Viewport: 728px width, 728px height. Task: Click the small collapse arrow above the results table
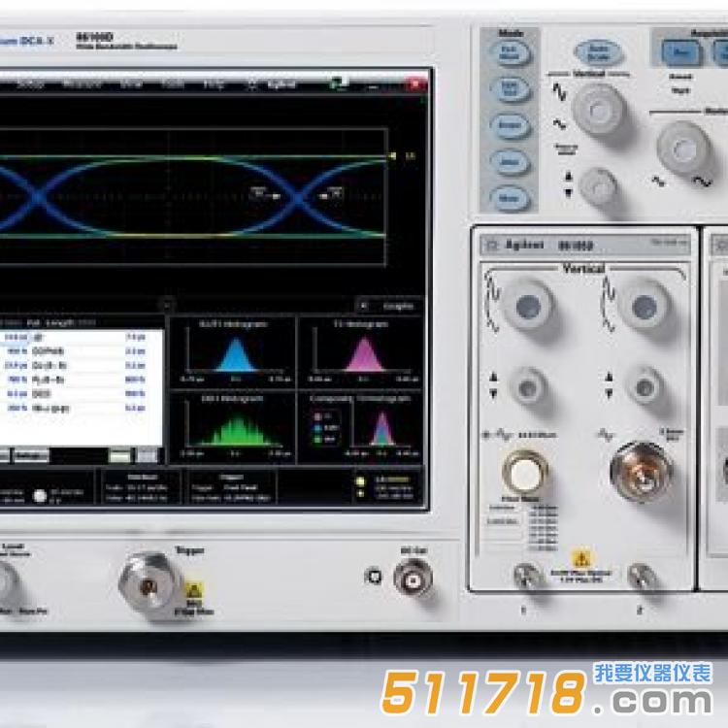(167, 305)
